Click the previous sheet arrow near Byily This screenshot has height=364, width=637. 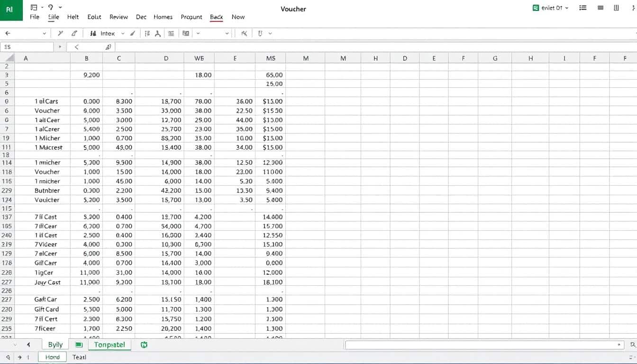(x=28, y=345)
